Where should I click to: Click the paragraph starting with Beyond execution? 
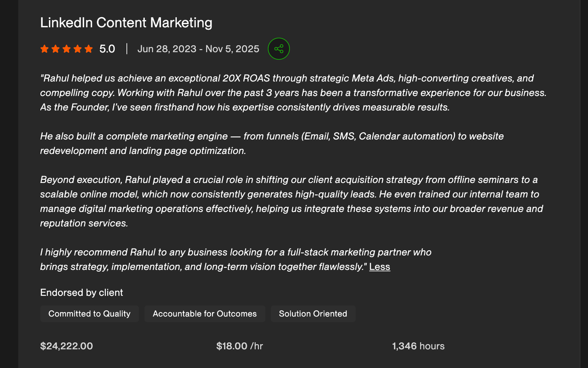(291, 201)
